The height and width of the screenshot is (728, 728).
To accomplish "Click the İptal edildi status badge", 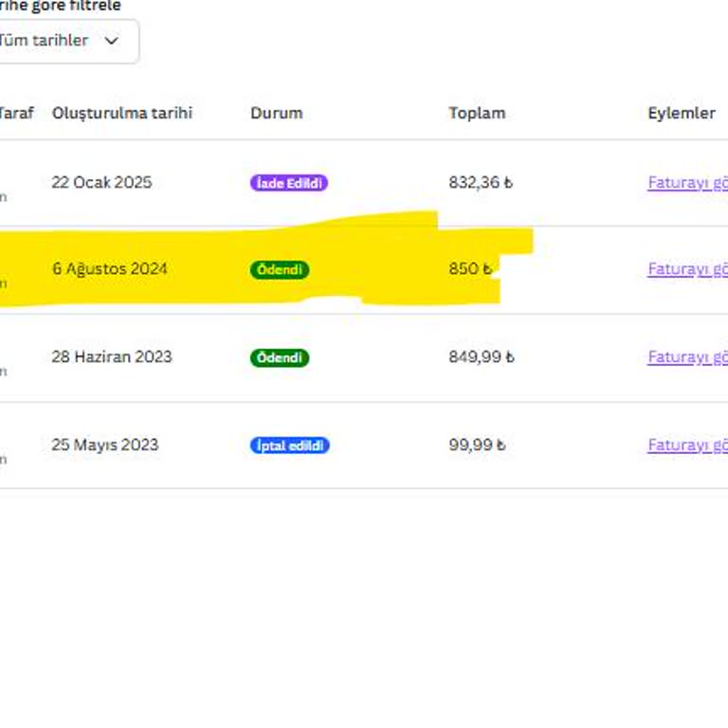I will 290,446.
